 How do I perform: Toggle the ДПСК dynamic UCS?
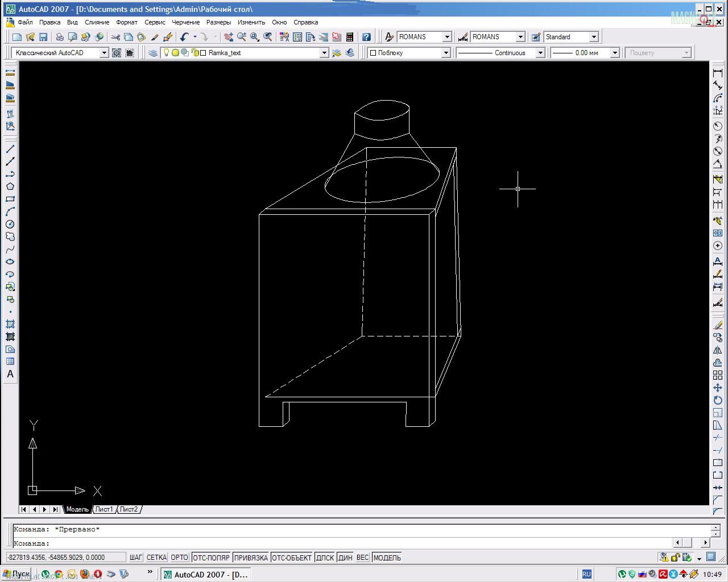click(x=325, y=558)
